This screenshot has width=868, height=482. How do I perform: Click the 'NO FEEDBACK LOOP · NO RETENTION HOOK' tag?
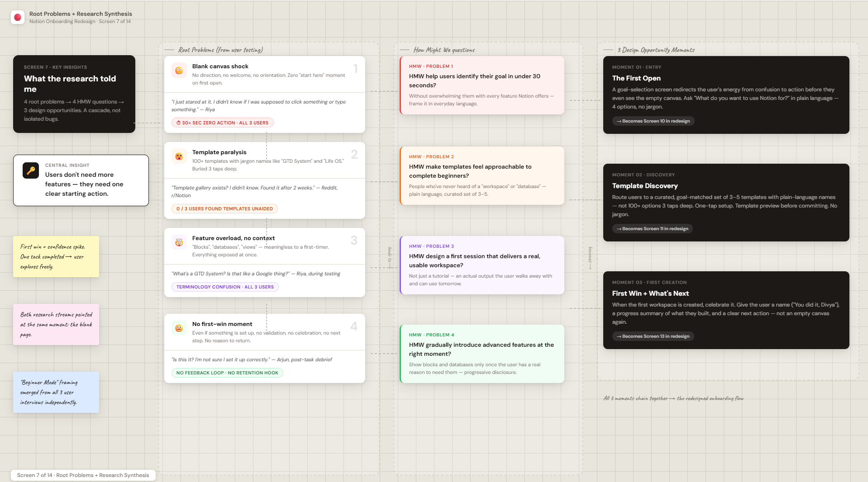227,373
